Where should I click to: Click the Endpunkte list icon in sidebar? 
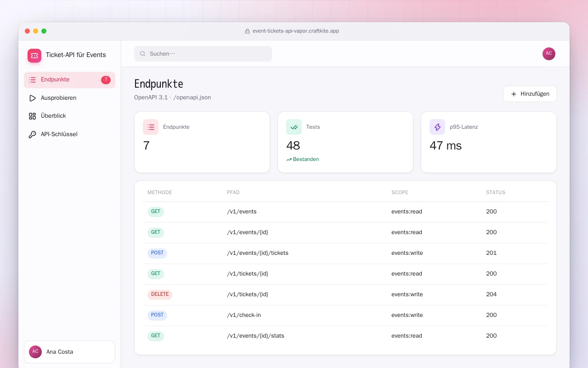click(x=32, y=80)
